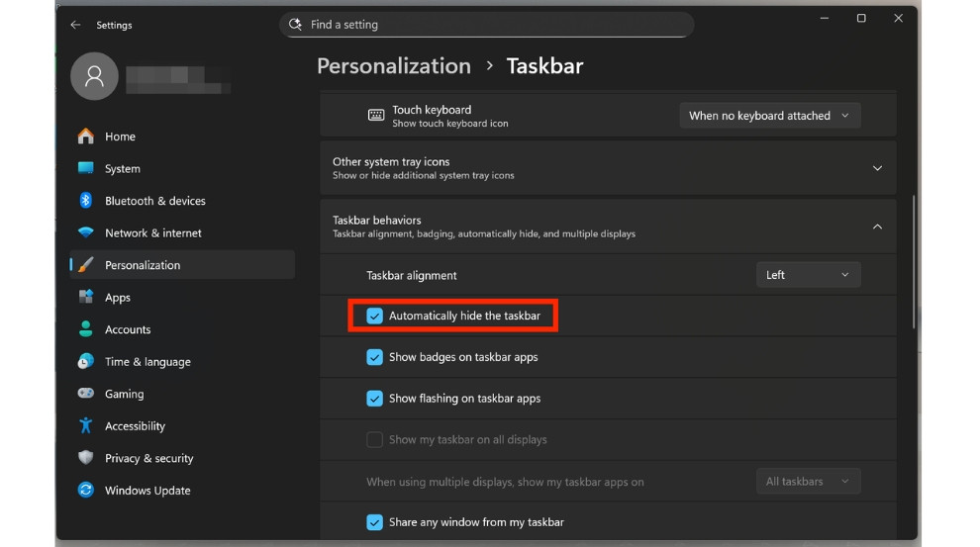Screen dimensions: 980x547
Task: Open Time & language settings page
Action: [147, 362]
